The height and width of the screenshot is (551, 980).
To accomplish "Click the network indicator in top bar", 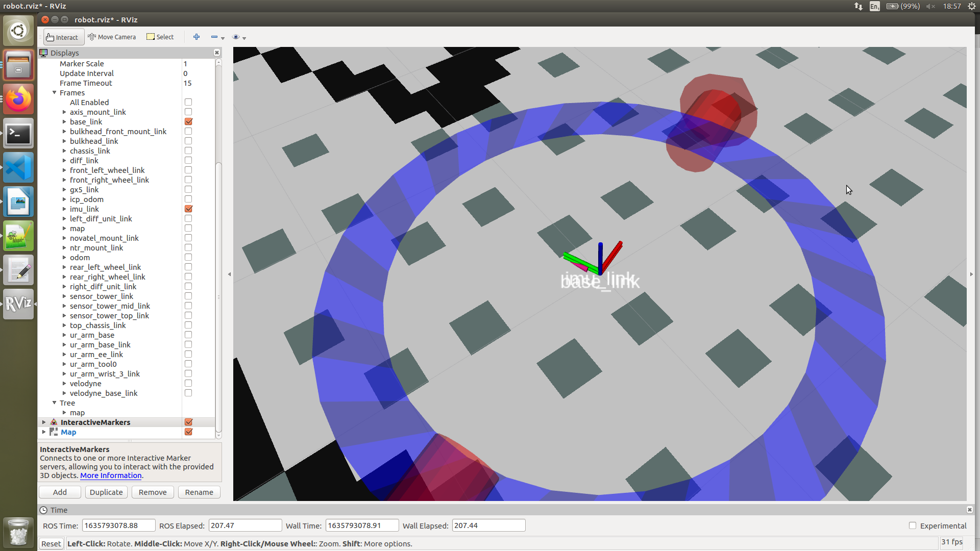I will (x=859, y=6).
